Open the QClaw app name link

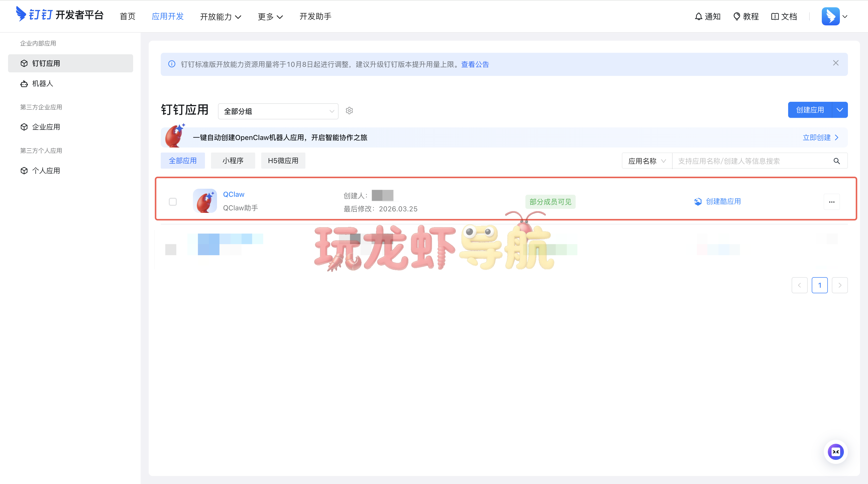pyautogui.click(x=234, y=195)
